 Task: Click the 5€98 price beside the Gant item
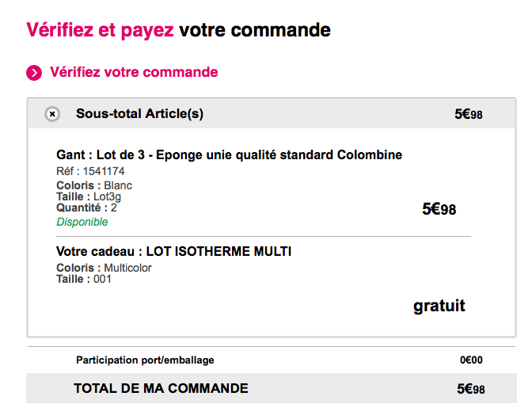(439, 209)
